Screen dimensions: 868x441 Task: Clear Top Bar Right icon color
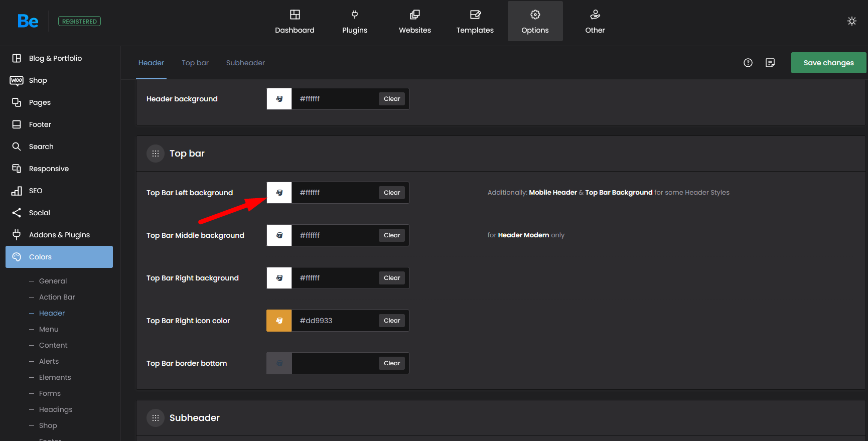(392, 321)
